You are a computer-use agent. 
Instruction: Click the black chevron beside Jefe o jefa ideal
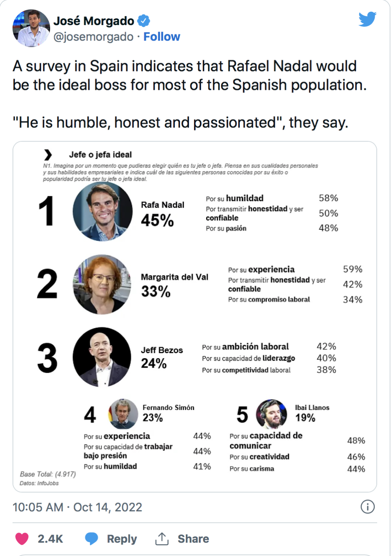coord(48,155)
